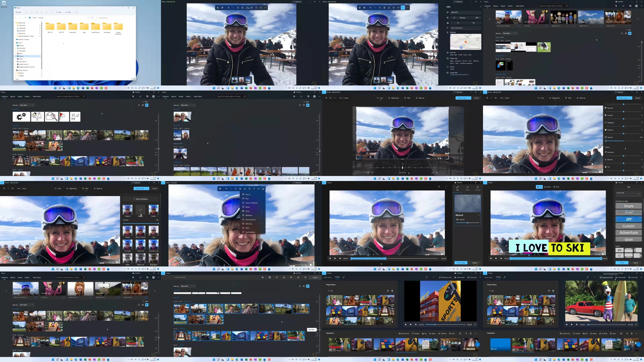The width and height of the screenshot is (644, 362).
Task: Open the Blizzard effect dropdown chevron
Action: coord(479,215)
